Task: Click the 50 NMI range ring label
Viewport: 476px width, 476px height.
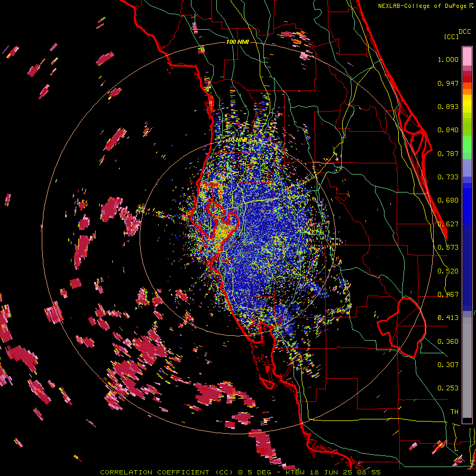Action: (237, 140)
